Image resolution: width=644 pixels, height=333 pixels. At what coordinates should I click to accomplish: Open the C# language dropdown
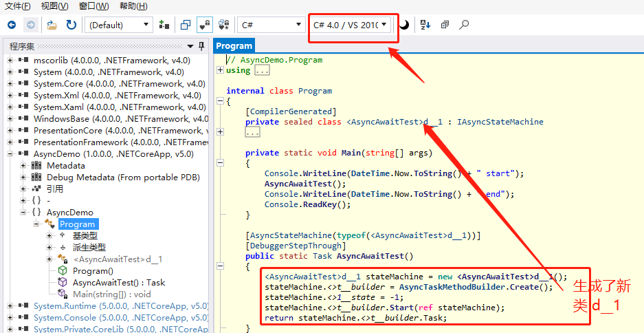[x=271, y=25]
